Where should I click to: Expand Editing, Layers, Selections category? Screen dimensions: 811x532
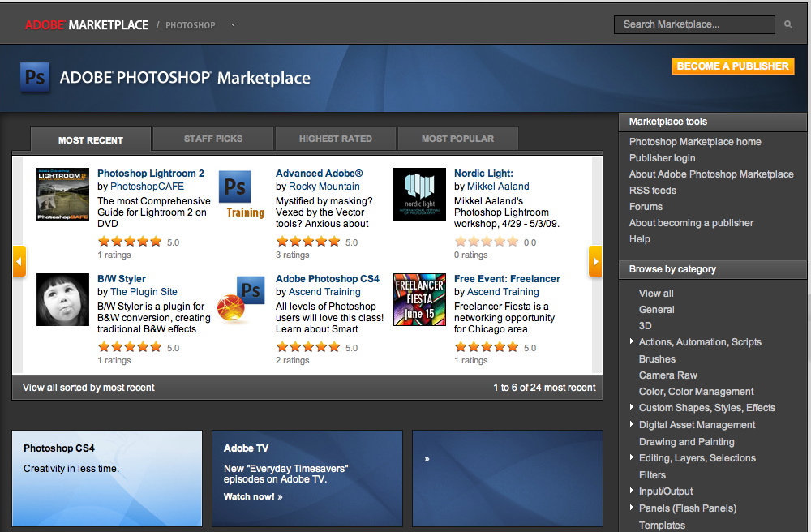(632, 457)
